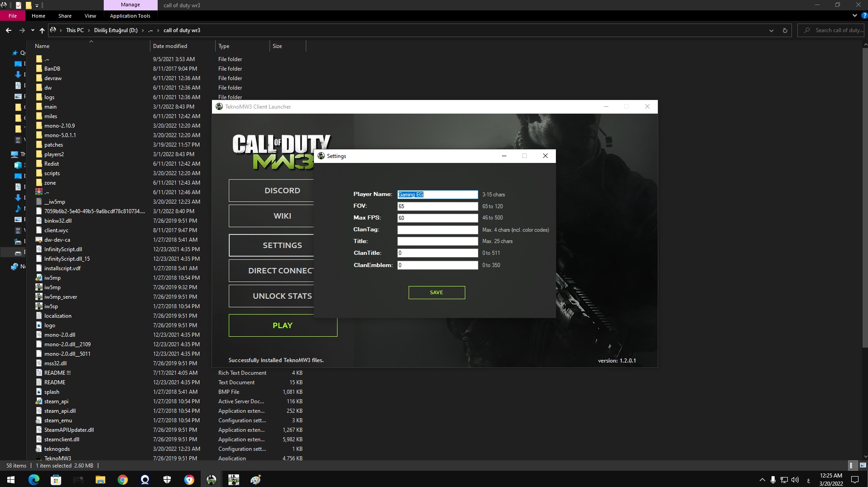Image resolution: width=868 pixels, height=487 pixels.
Task: Expand breadcrumb chevron after This PC
Action: pyautogui.click(x=89, y=30)
